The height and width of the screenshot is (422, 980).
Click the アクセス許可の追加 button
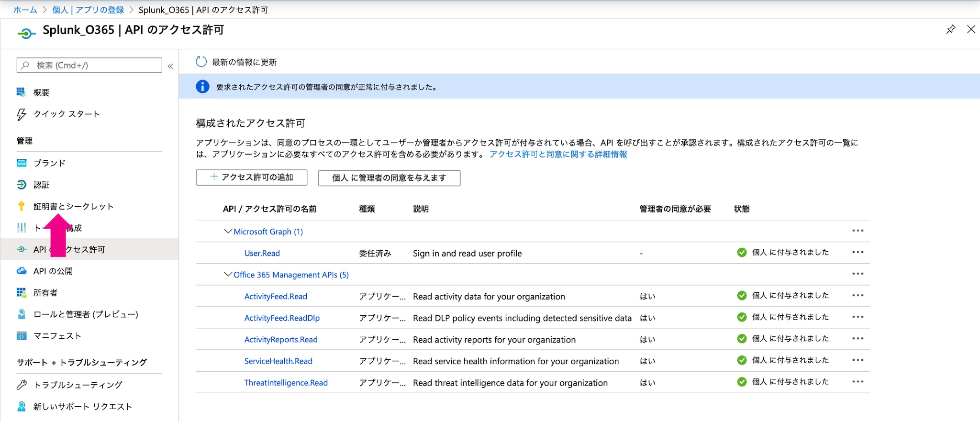coord(252,177)
